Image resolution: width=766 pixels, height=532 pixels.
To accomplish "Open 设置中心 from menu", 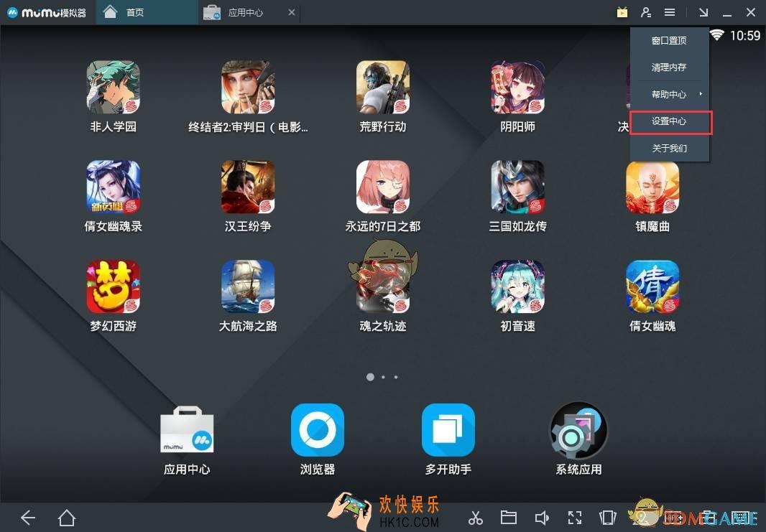I will coord(669,121).
